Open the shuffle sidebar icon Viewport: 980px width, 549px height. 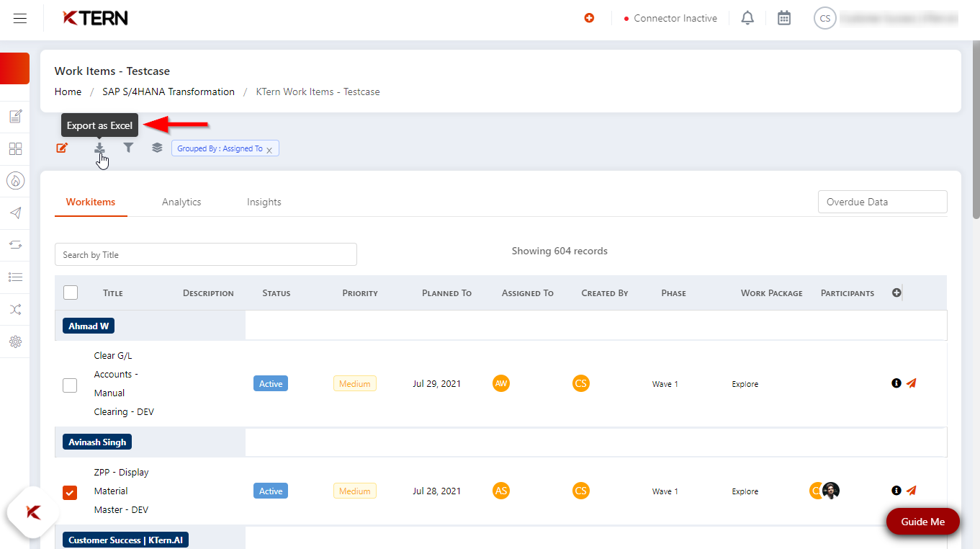[15, 310]
